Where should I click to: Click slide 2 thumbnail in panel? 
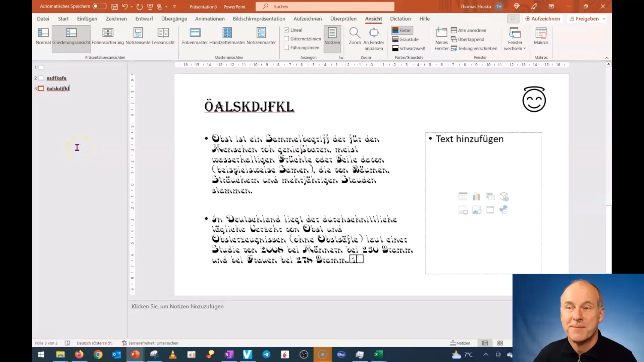(41, 78)
